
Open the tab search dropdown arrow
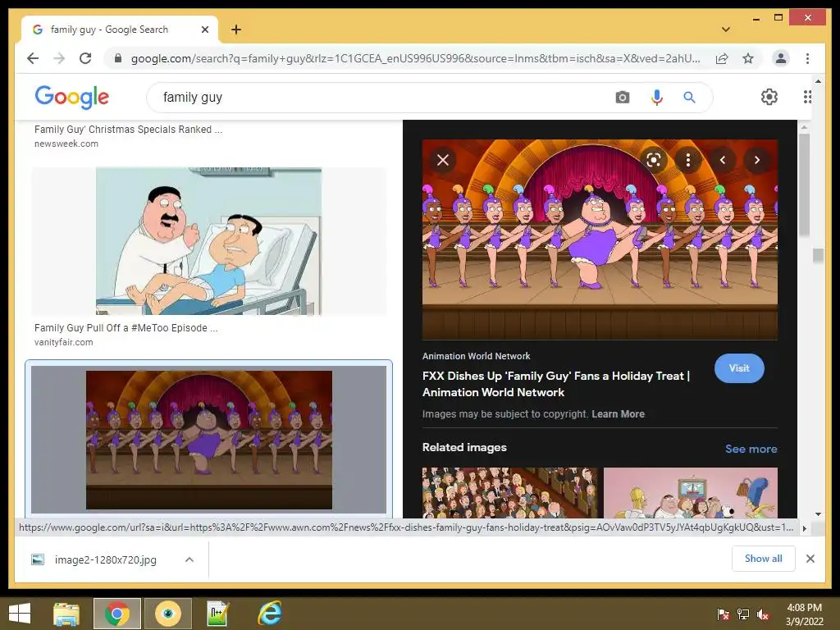[726, 30]
